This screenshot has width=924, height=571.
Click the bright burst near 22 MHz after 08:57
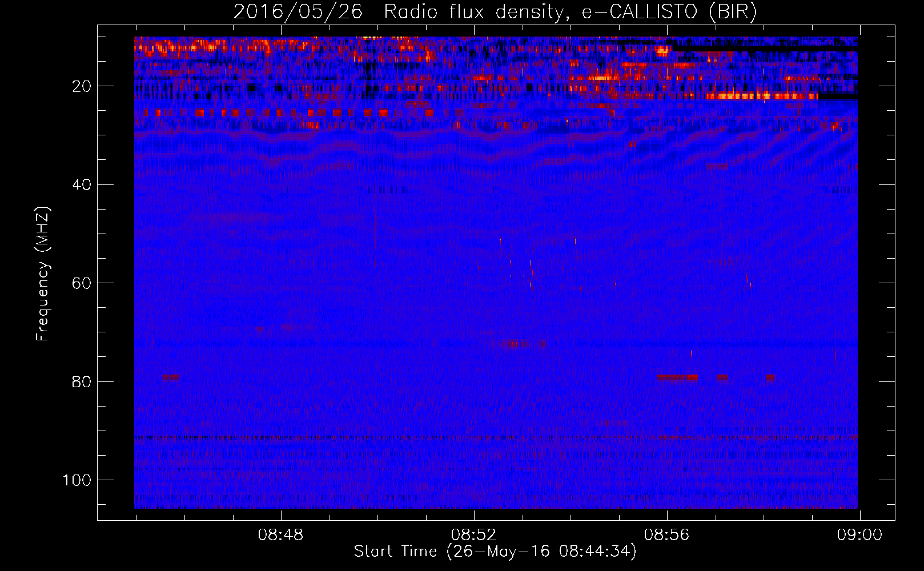(761, 96)
